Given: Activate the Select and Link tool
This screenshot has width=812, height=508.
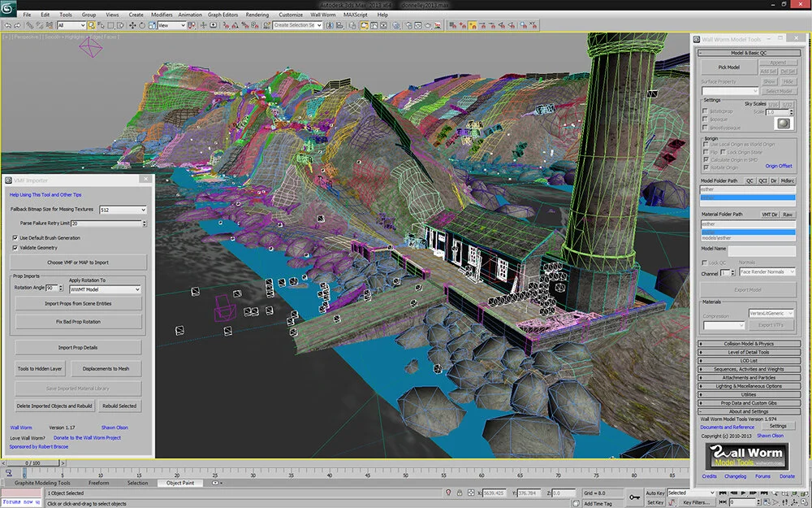Looking at the screenshot, I should (x=29, y=25).
